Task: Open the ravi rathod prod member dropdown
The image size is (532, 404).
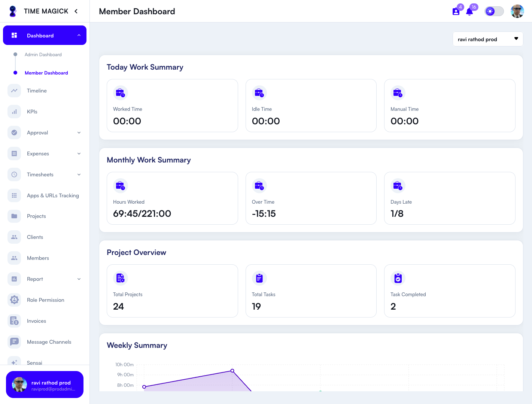Action: pos(488,39)
